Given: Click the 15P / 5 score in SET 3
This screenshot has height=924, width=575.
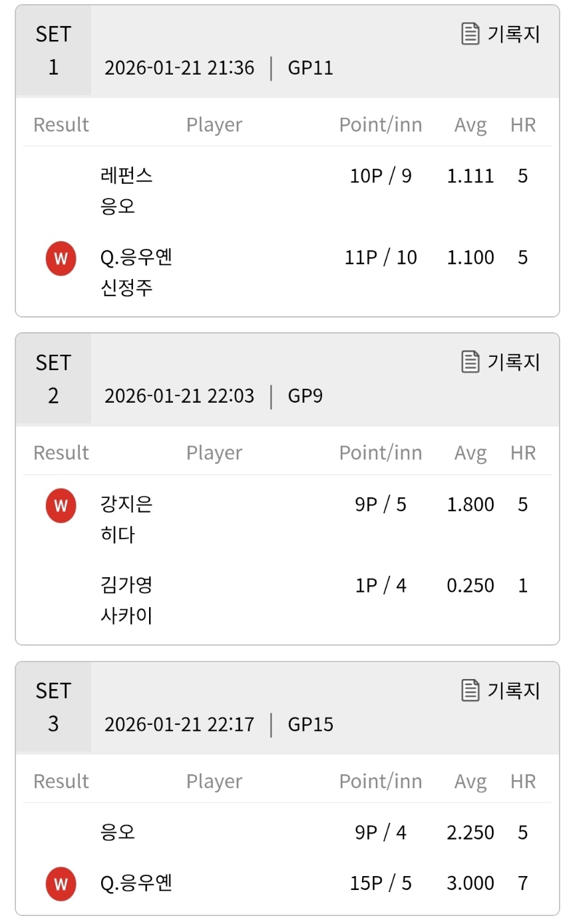Looking at the screenshot, I should tap(381, 883).
